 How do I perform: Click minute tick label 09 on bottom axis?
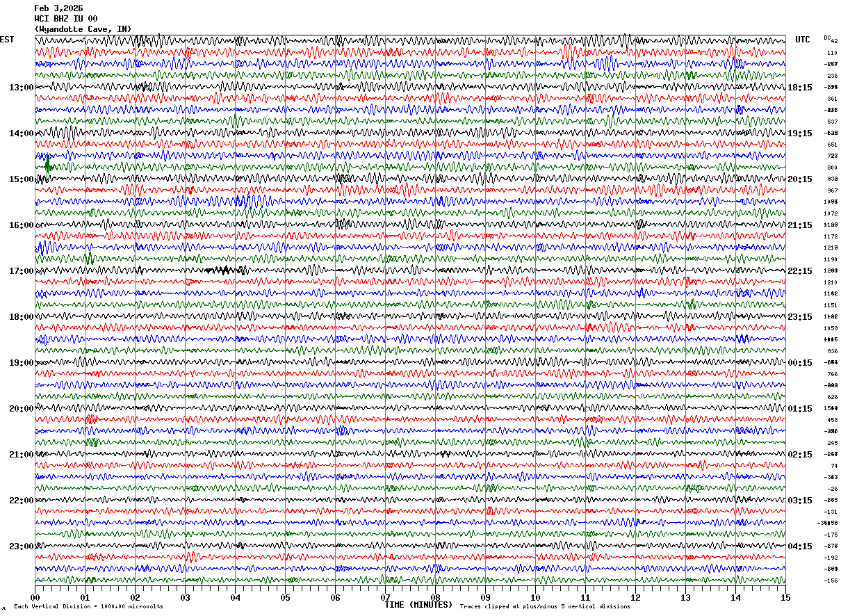point(485,597)
